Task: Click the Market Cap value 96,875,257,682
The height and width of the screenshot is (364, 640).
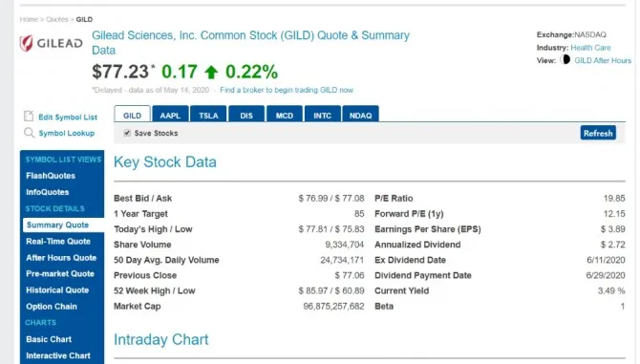Action: (334, 307)
